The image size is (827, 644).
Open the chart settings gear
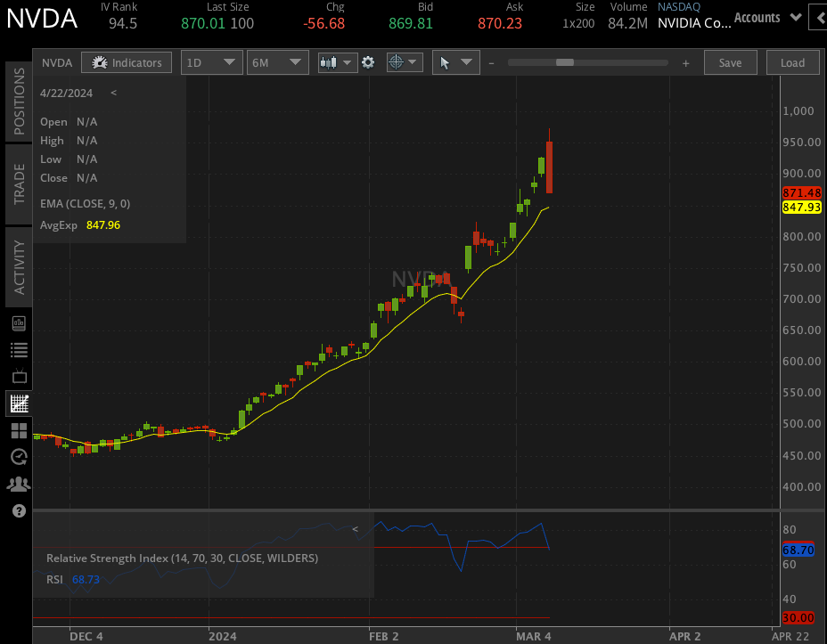(368, 62)
